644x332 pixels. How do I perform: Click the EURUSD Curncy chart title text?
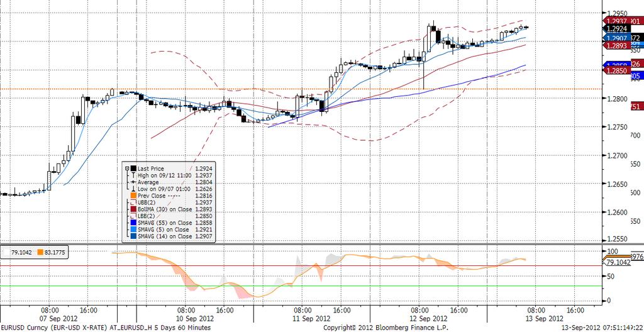106,328
